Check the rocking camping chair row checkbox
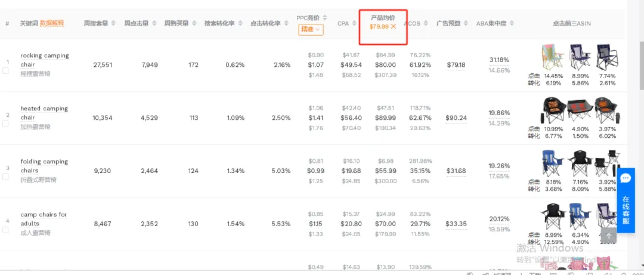Screen dimensions: 644x275 (x=5, y=70)
